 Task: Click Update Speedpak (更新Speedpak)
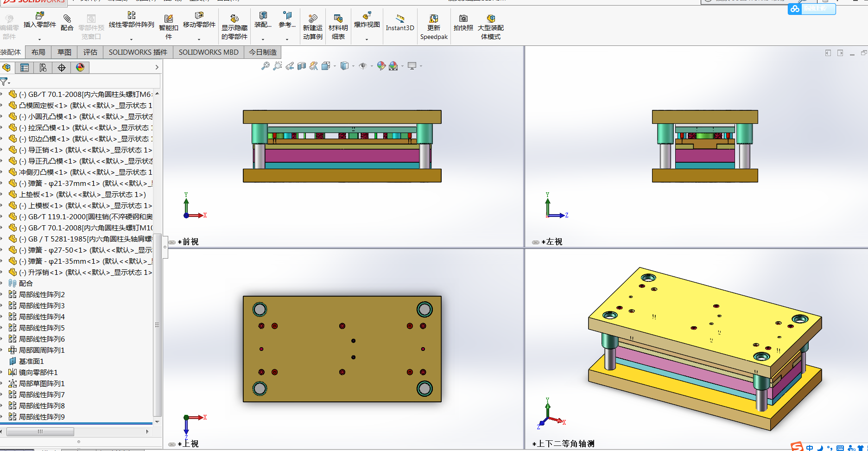434,27
